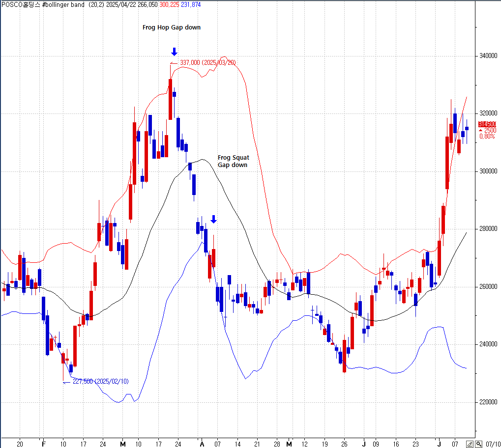The width and height of the screenshot is (501, 448).
Task: Select the 2025/04/22 date in header
Action: 121,4
